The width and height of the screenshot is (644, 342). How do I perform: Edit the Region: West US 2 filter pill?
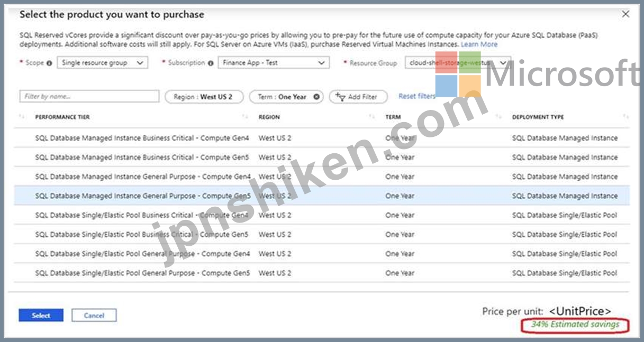coord(203,97)
